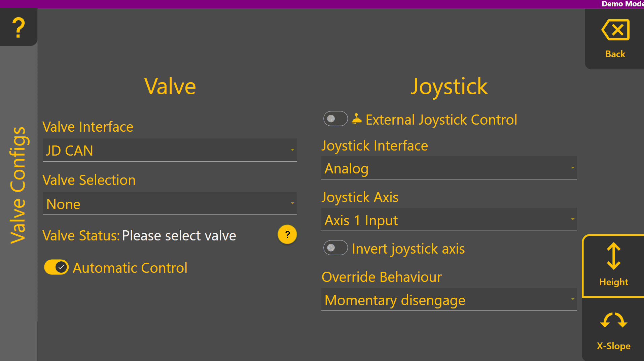Viewport: 644px width, 361px height.
Task: Click the Height up-down arrow icon
Action: [x=613, y=256]
